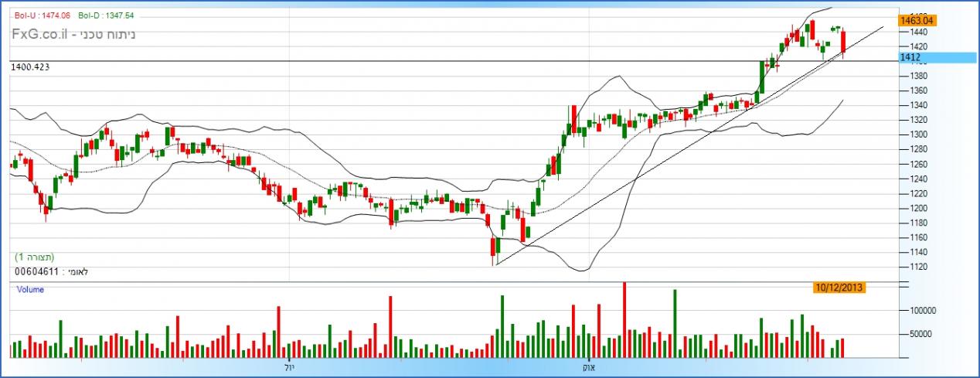
Task: Click the 50000 volume axis label
Action: 920,335
